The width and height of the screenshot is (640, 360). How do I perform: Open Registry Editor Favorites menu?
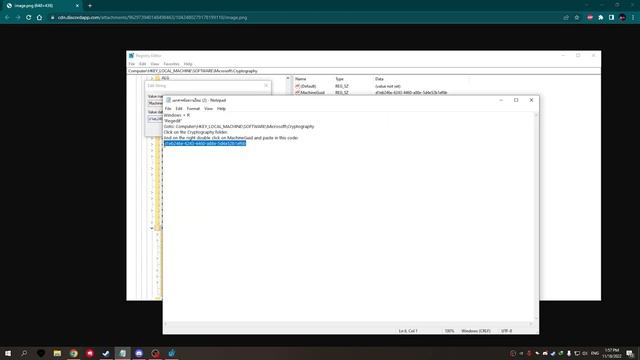171,64
